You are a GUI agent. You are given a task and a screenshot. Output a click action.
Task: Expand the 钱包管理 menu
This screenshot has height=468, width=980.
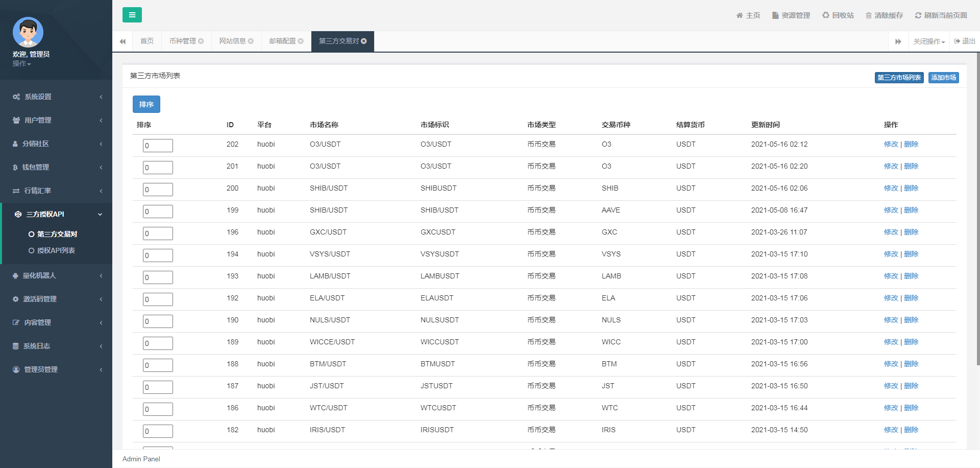[56, 167]
